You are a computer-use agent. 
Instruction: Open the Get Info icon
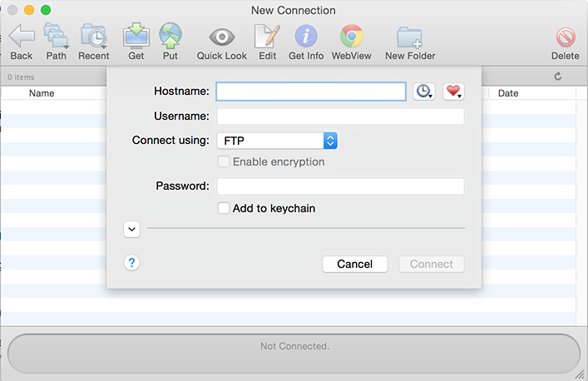tap(306, 37)
